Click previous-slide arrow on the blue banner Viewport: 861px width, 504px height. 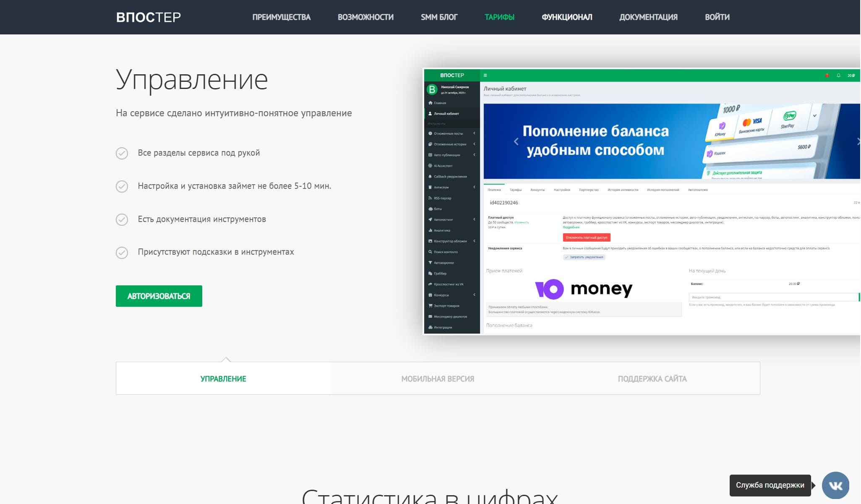[x=516, y=142]
